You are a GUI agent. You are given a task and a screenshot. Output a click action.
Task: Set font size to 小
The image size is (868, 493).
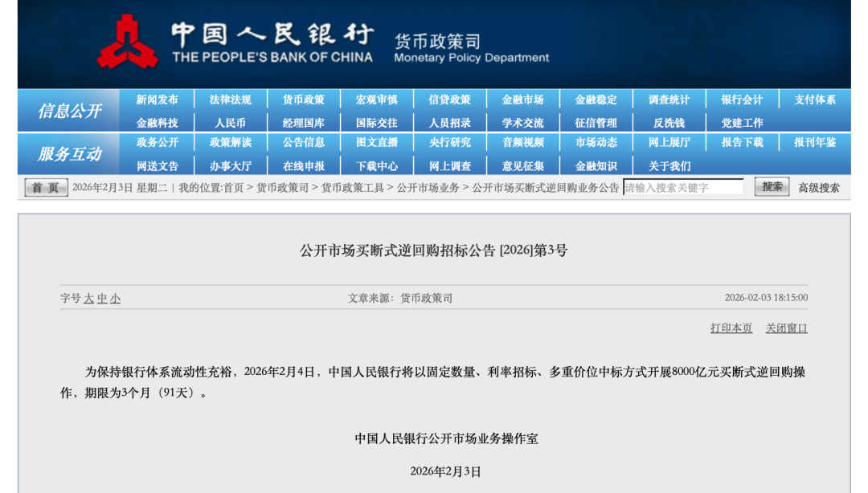coord(115,299)
